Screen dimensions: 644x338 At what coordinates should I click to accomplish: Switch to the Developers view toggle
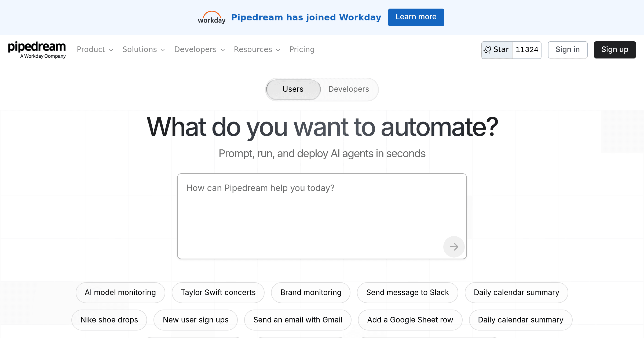(x=349, y=89)
